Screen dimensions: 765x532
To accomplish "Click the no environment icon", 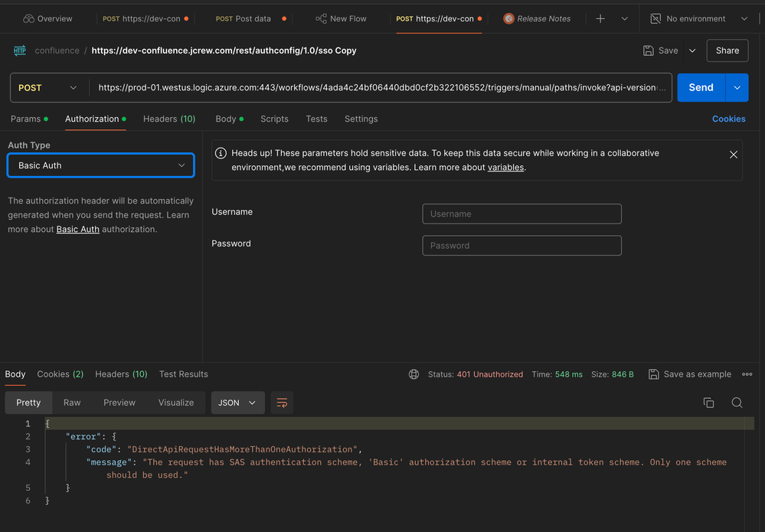I will point(655,18).
